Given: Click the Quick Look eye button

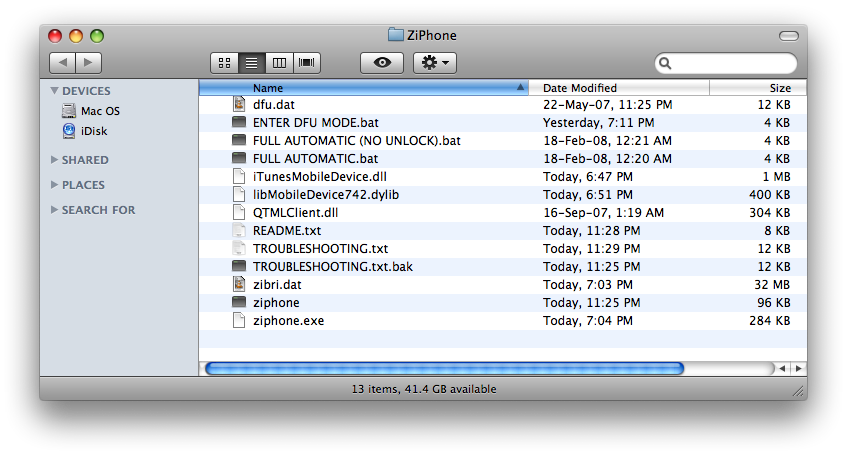Looking at the screenshot, I should pyautogui.click(x=381, y=63).
